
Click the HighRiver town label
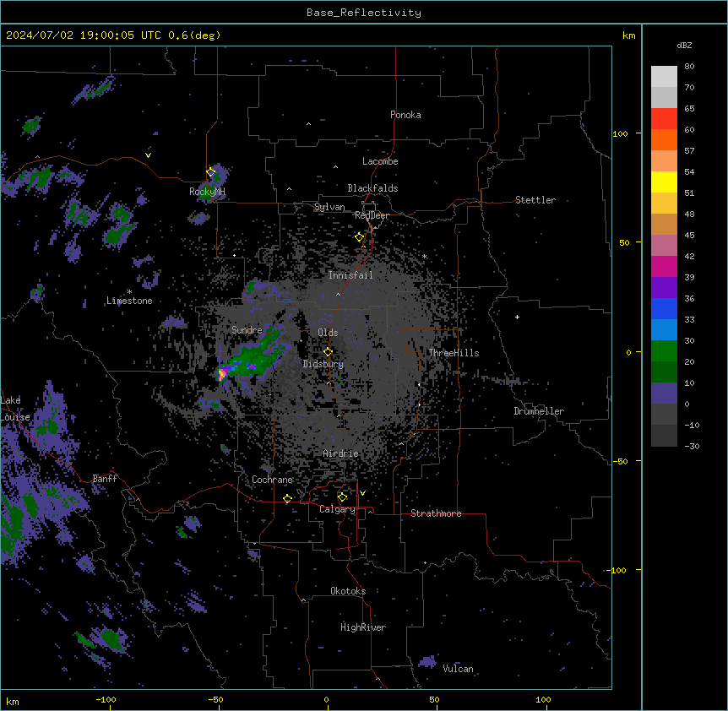(363, 627)
